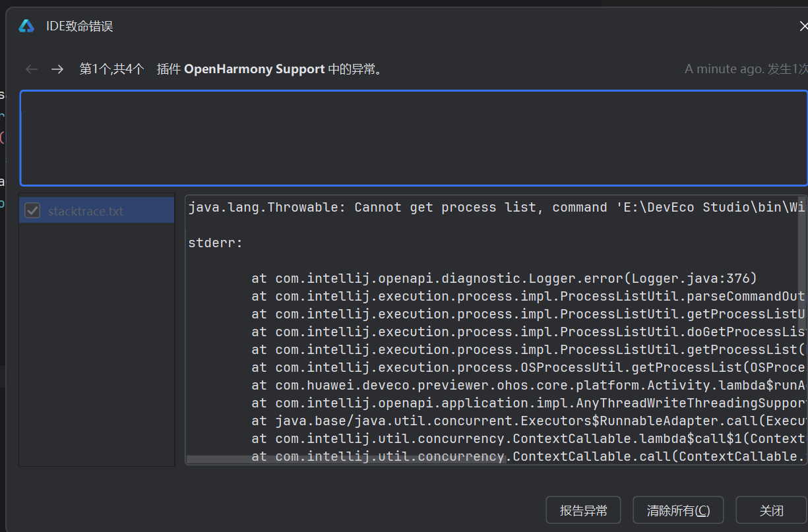Image resolution: width=808 pixels, height=532 pixels.
Task: Click the OpenHarmony Support plugin name
Action: 254,69
